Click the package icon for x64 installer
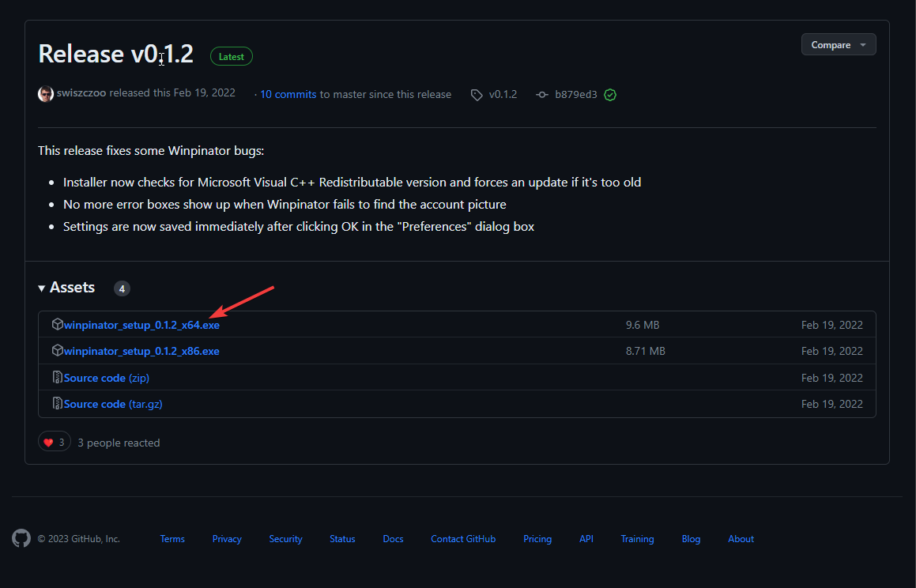The image size is (916, 588). click(x=57, y=324)
